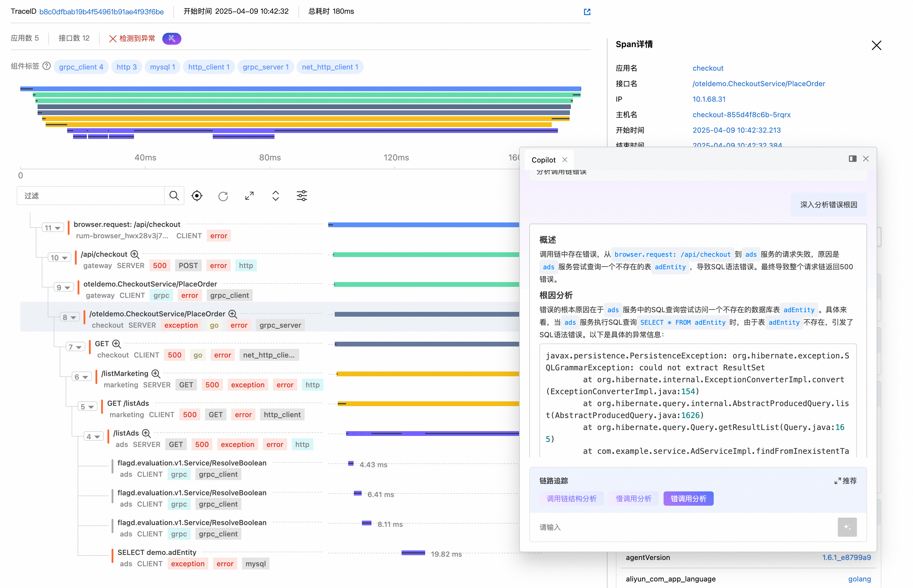Collapse the level 9 gateway PlaceOrder node
Screen dimensions: 913x588
coord(64,287)
